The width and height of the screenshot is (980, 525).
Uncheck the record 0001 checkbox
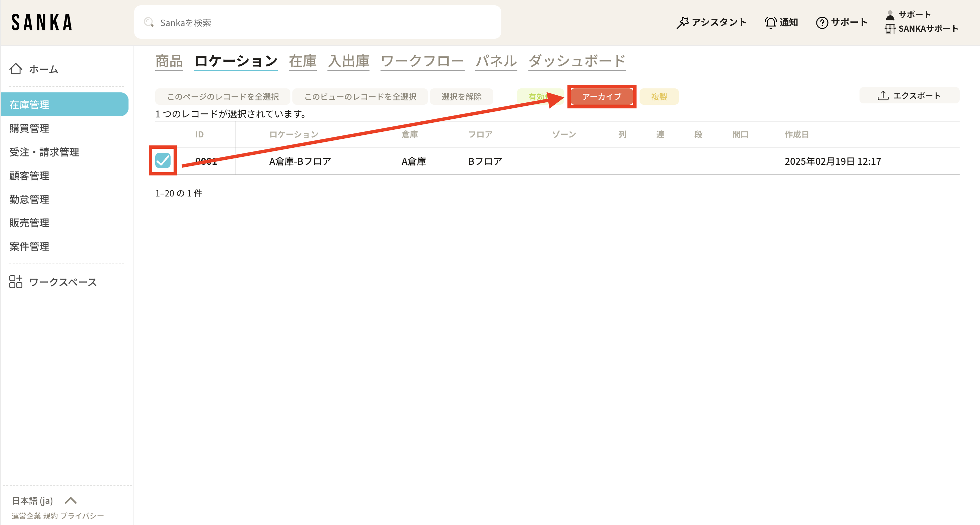pos(163,160)
